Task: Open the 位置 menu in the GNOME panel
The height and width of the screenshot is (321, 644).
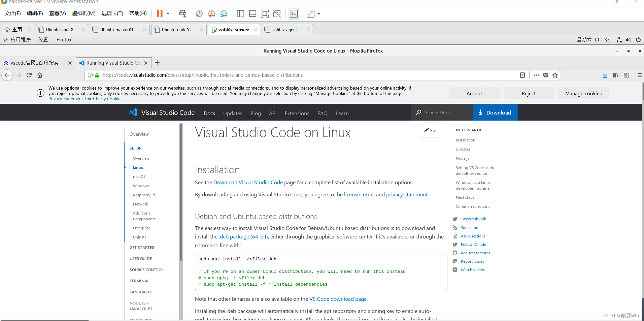Action: (43, 39)
